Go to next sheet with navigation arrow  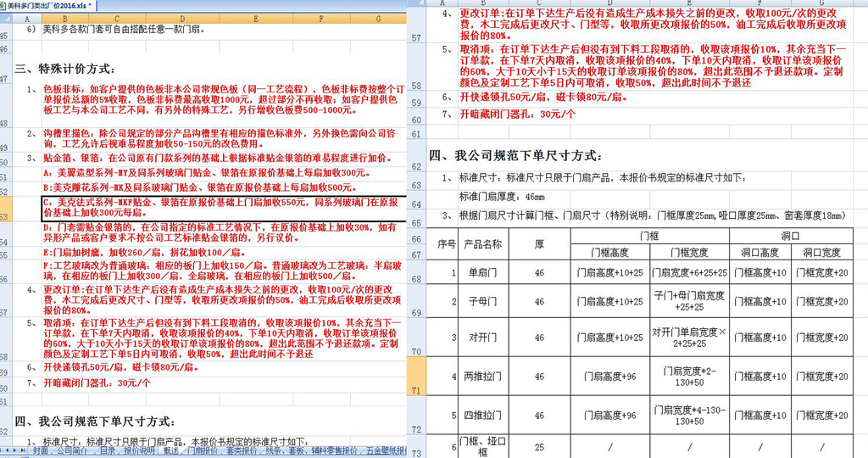pyautogui.click(x=16, y=450)
